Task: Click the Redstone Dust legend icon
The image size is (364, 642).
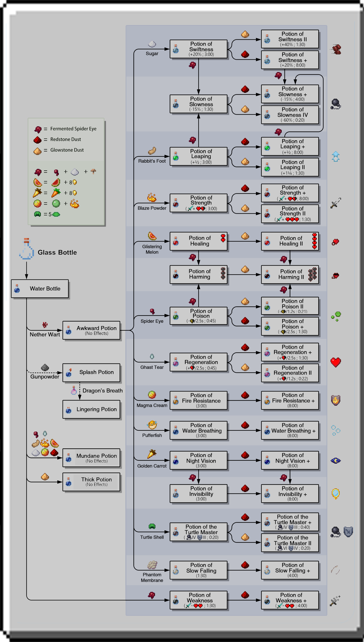Action: click(x=37, y=140)
